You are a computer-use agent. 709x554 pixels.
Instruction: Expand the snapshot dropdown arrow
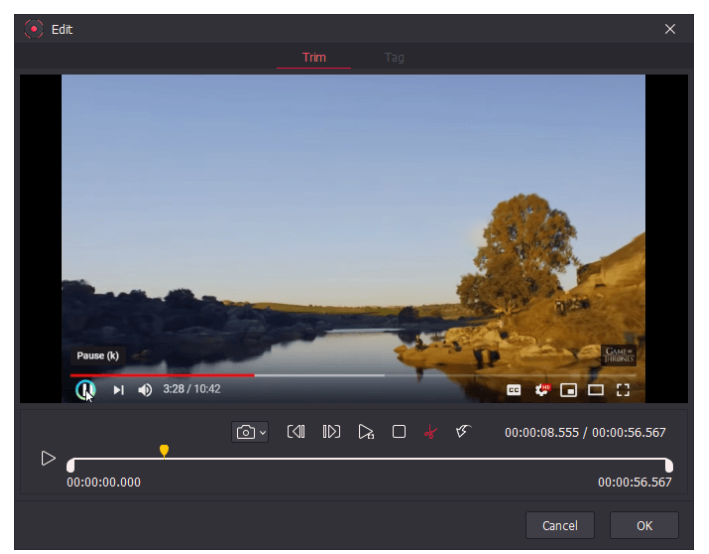(263, 433)
